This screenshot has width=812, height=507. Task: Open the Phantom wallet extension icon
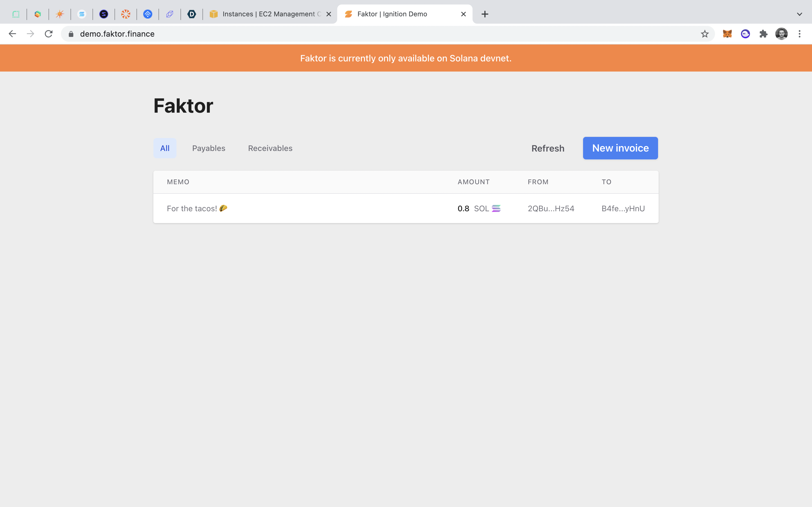point(745,34)
